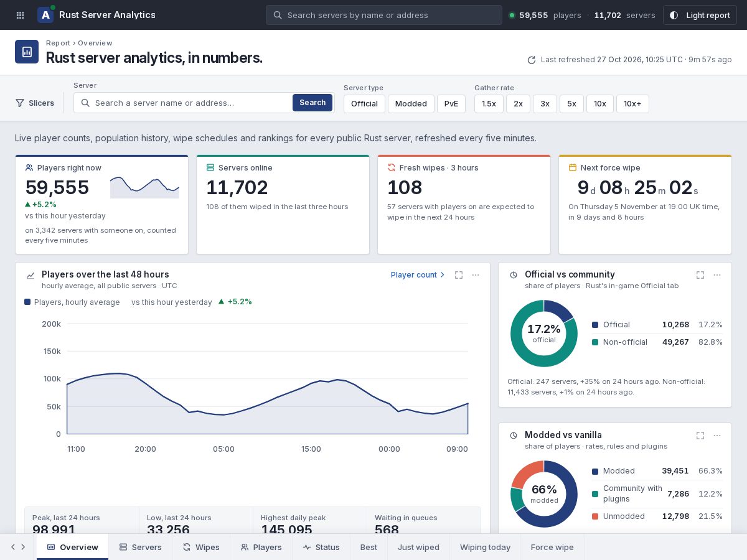This screenshot has height=560, width=747.
Task: Click the line chart icon by Players over 48 hours
Action: [x=31, y=275]
